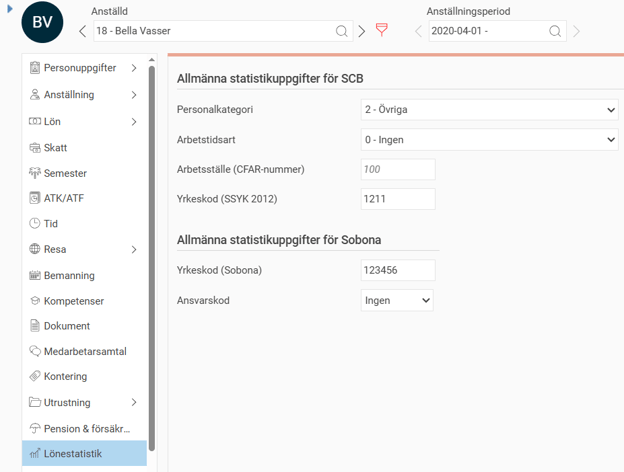Go to next employee arrow
Screen dimensions: 624x472
pyautogui.click(x=362, y=31)
